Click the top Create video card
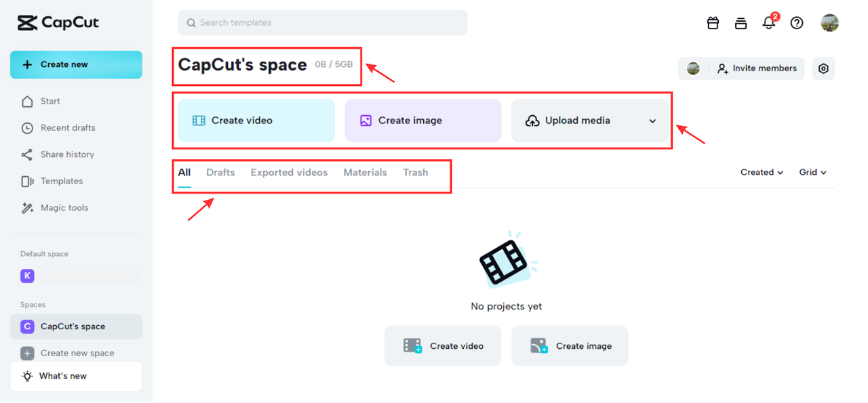This screenshot has height=403, width=868. coord(256,121)
